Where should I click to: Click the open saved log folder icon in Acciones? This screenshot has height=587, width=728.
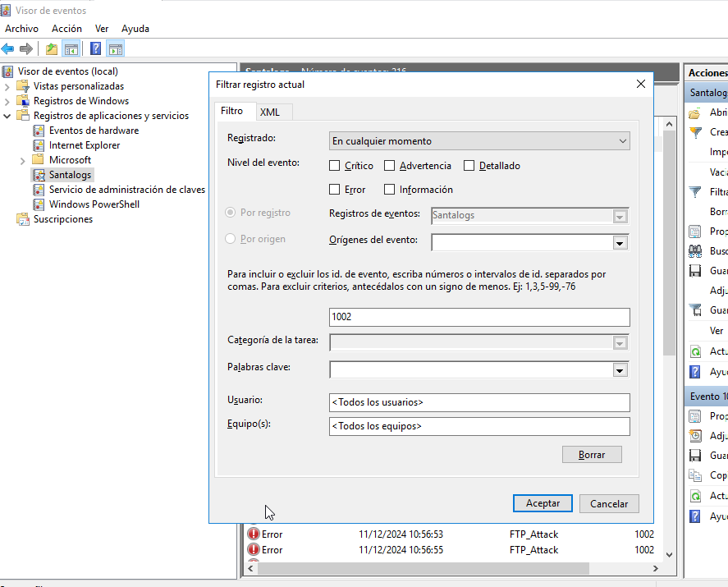point(695,112)
